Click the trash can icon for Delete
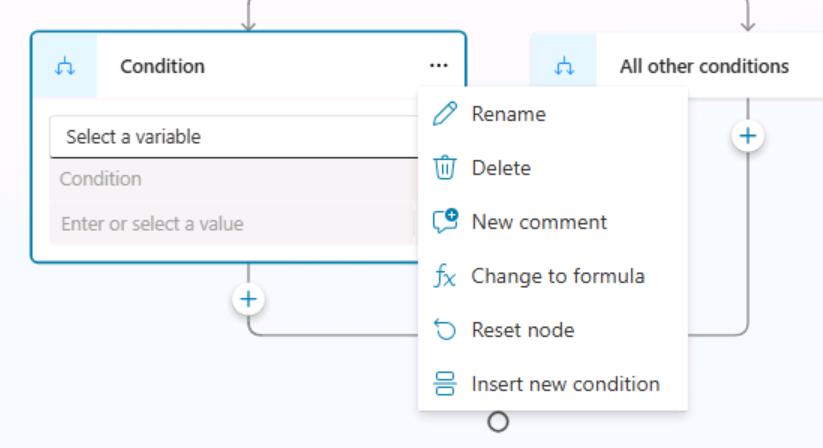 click(x=445, y=168)
